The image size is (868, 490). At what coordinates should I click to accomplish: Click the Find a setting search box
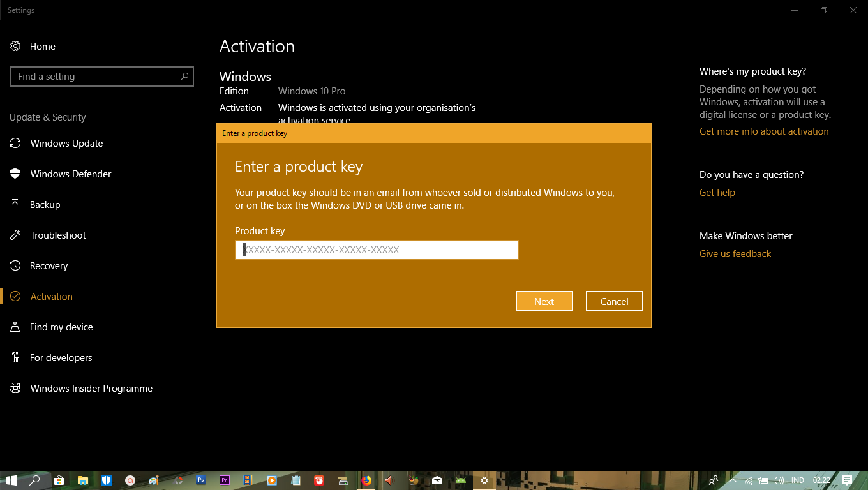(102, 77)
